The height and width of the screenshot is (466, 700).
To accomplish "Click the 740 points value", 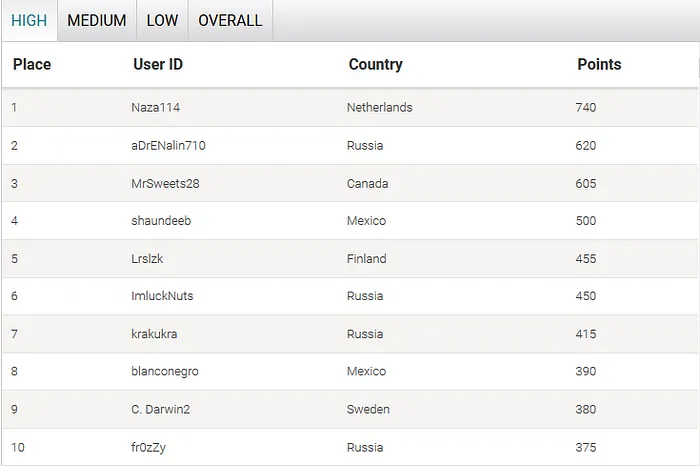I will click(586, 107).
